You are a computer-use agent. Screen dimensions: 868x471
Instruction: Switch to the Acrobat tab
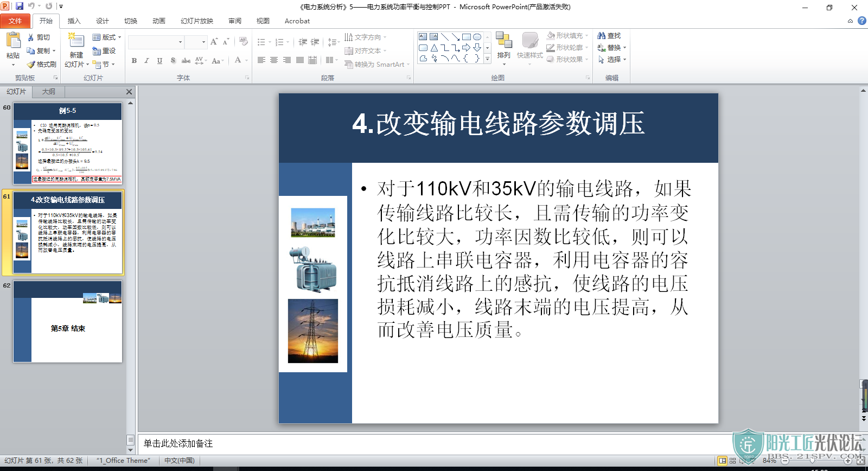point(297,21)
